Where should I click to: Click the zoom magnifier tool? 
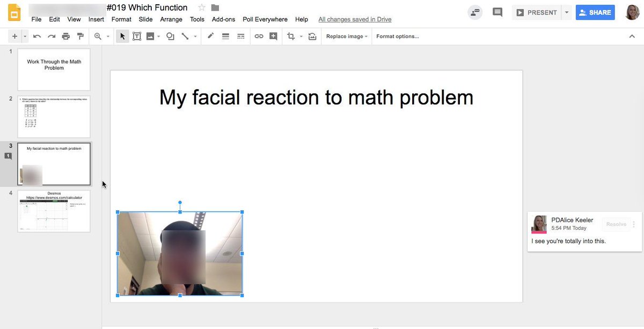[x=98, y=36]
